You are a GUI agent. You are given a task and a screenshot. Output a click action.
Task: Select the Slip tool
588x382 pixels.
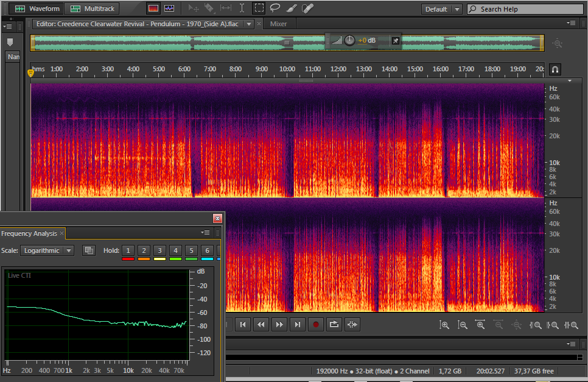[x=226, y=9]
